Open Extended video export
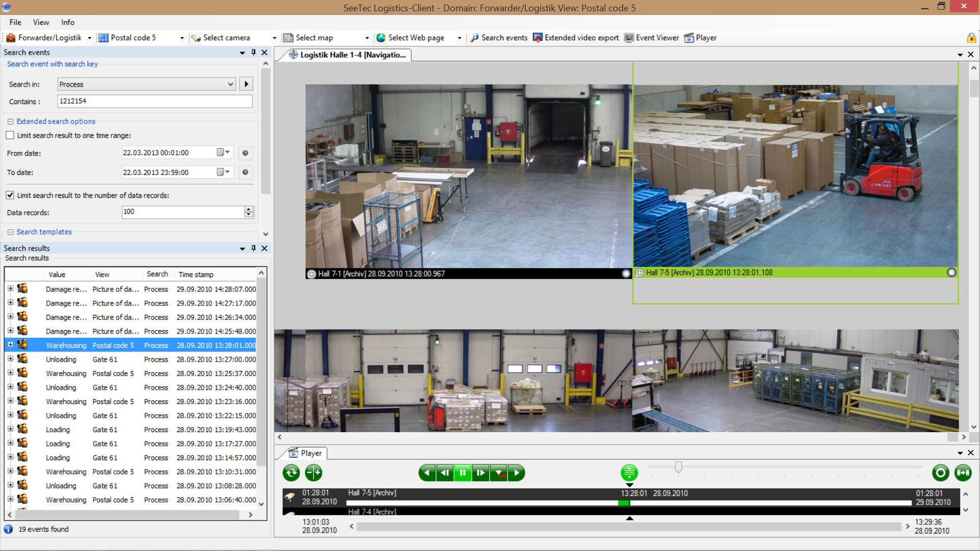The width and height of the screenshot is (980, 551). (x=576, y=38)
